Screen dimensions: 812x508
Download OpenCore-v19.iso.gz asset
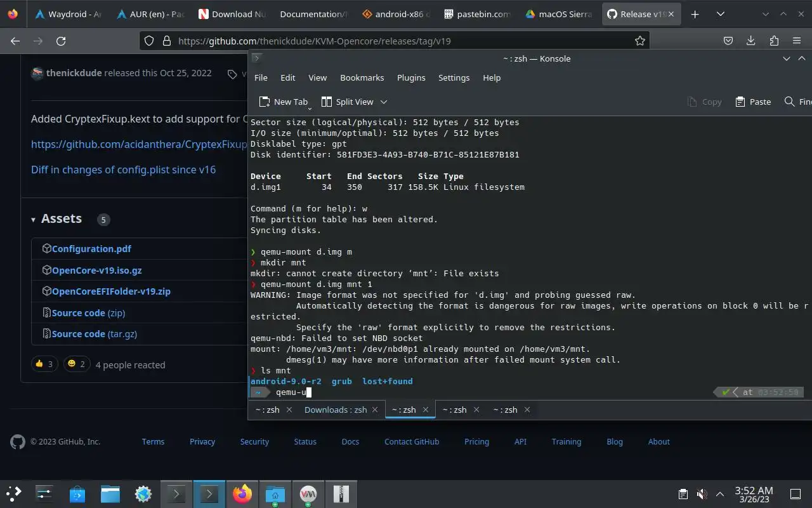click(96, 270)
